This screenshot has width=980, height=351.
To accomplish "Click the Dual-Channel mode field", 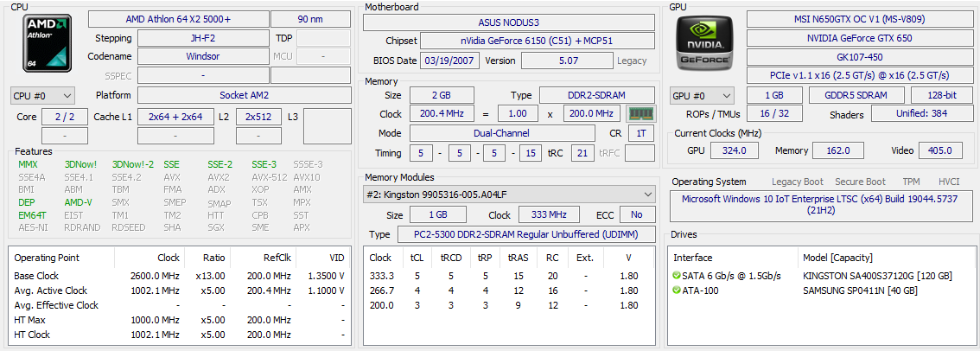I will pos(502,133).
